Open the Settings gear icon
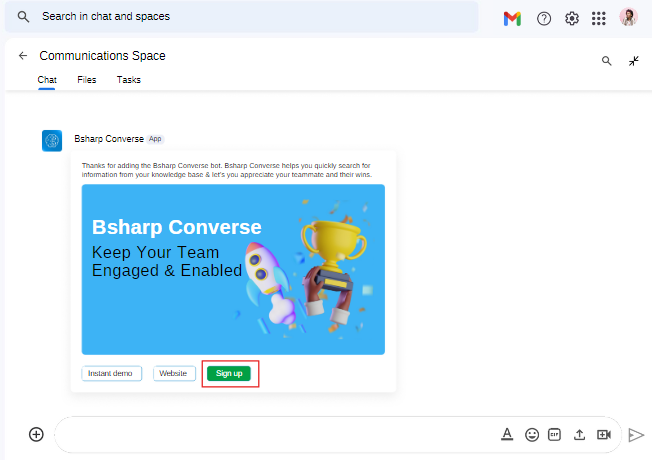This screenshot has width=652, height=460. tap(572, 19)
